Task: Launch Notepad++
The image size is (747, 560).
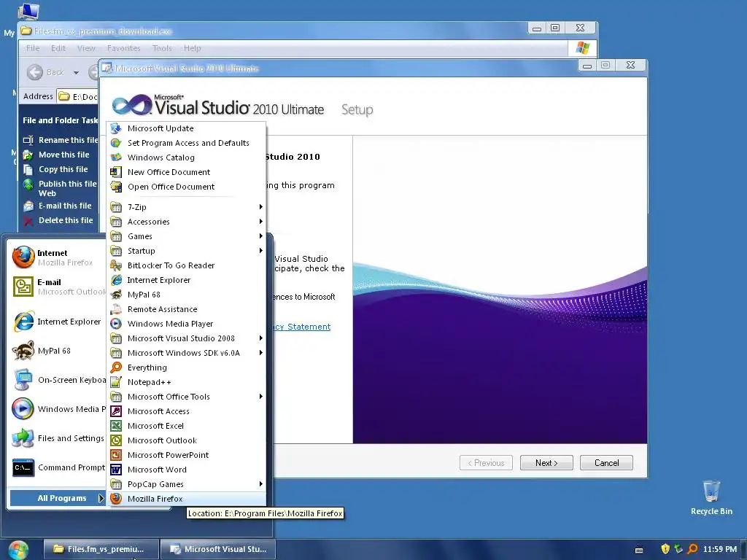Action: tap(186, 382)
